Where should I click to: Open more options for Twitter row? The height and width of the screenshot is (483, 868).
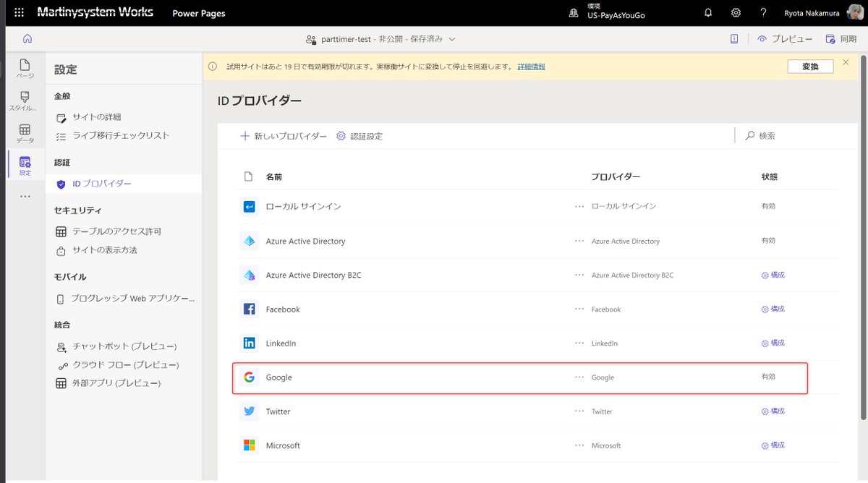pyautogui.click(x=579, y=411)
